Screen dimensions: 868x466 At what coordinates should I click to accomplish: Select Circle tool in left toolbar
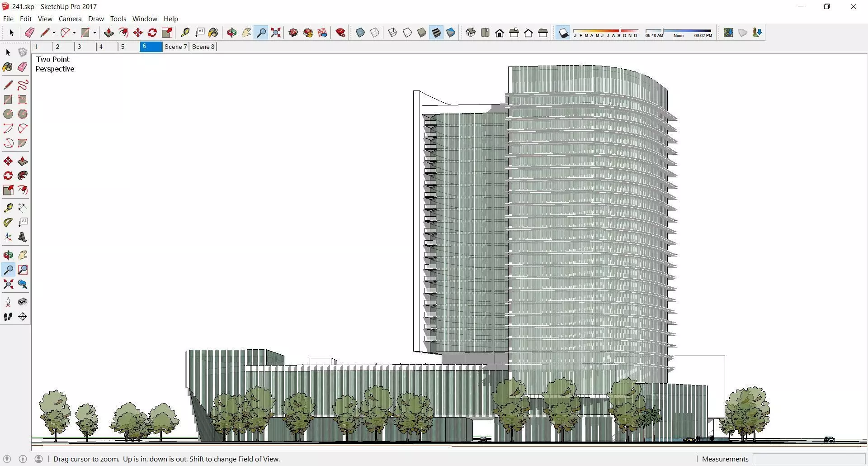(8, 114)
